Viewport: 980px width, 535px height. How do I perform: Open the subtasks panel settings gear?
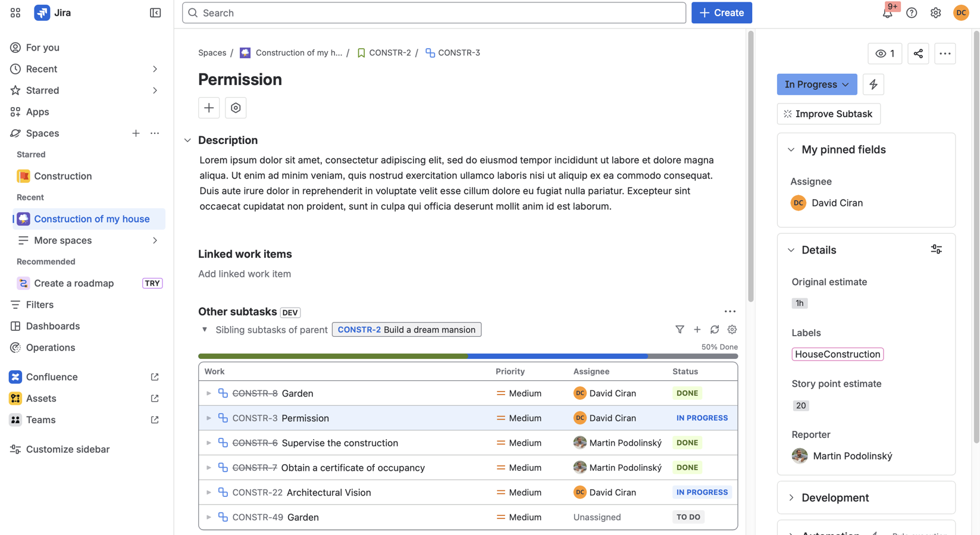732,330
